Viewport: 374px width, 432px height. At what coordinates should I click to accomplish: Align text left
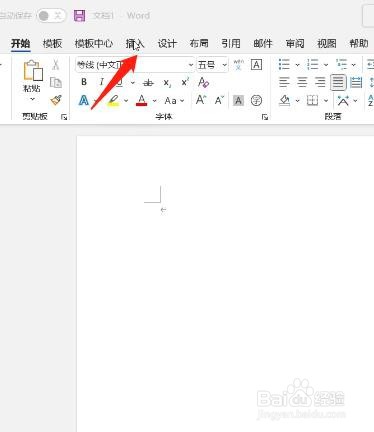[x=284, y=82]
